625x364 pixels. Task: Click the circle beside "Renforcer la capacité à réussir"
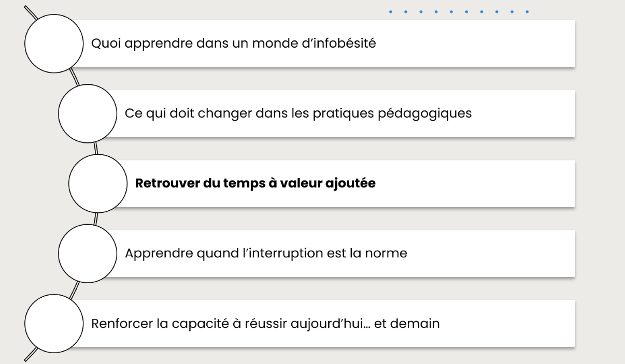pyautogui.click(x=54, y=324)
